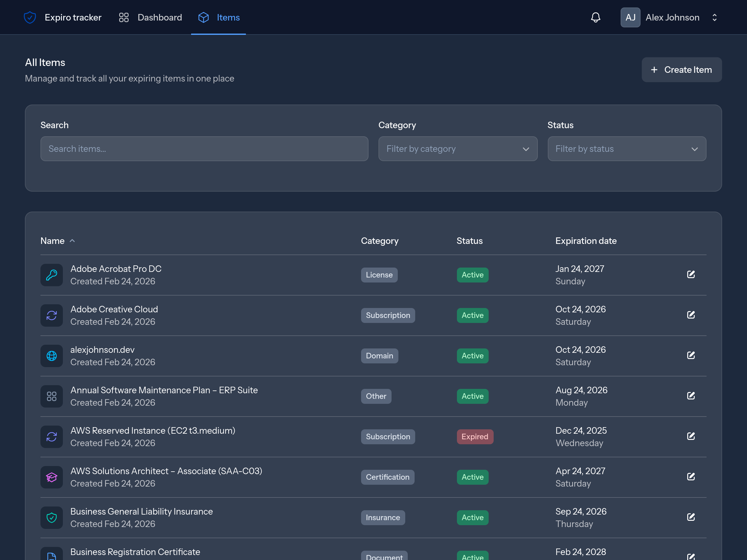Screen dimensions: 747x560
Task: Click edit icon for Adobe Creative Cloud
Action: coord(691,315)
